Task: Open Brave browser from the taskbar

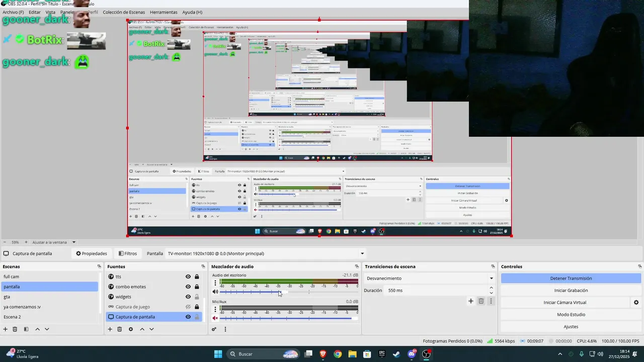Action: pos(323,354)
